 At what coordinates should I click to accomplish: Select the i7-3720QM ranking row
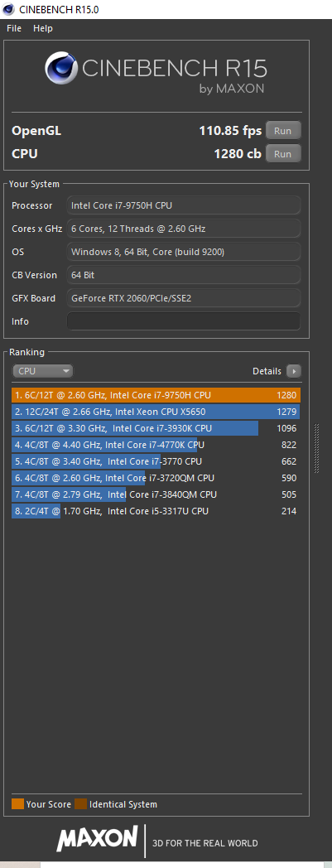tap(156, 478)
